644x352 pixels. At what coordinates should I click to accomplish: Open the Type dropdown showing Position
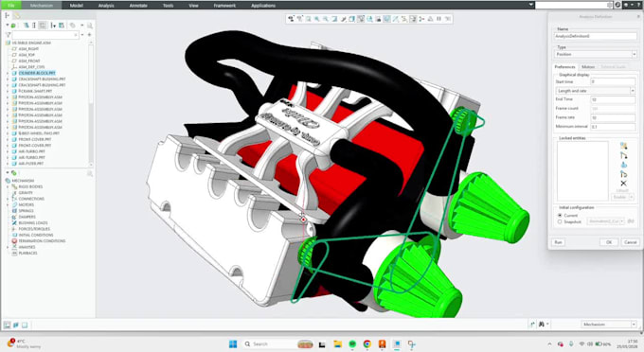point(596,54)
